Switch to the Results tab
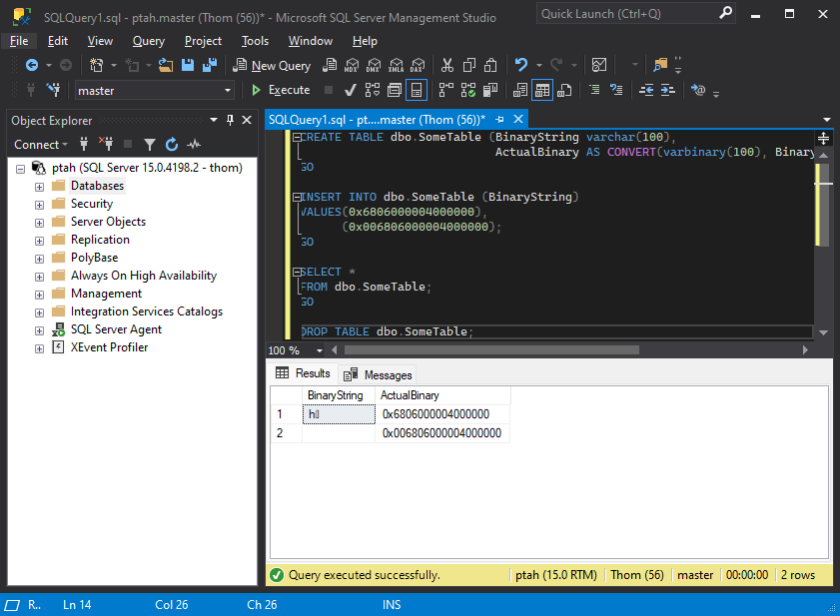The height and width of the screenshot is (616, 840). coord(304,373)
